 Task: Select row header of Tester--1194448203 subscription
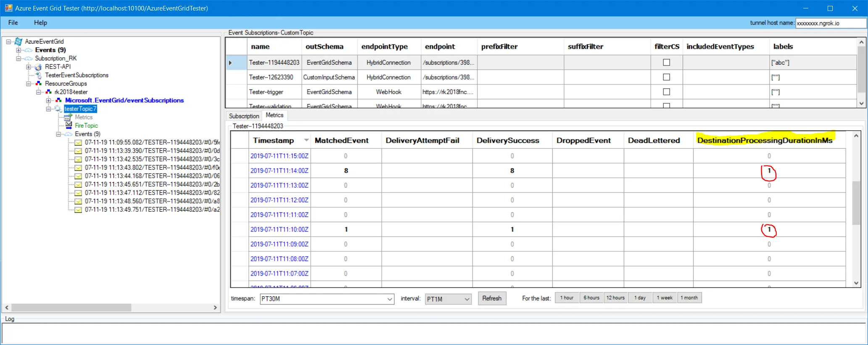click(x=236, y=63)
